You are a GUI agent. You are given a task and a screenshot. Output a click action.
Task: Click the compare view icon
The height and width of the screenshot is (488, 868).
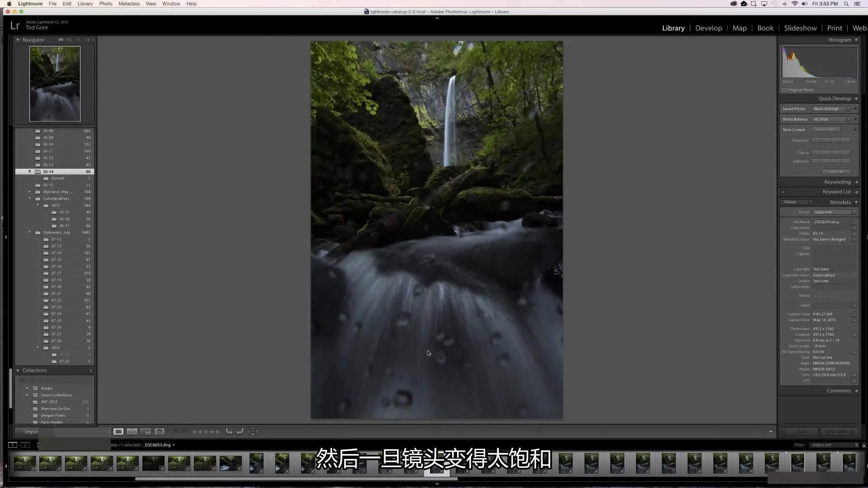coord(132,432)
